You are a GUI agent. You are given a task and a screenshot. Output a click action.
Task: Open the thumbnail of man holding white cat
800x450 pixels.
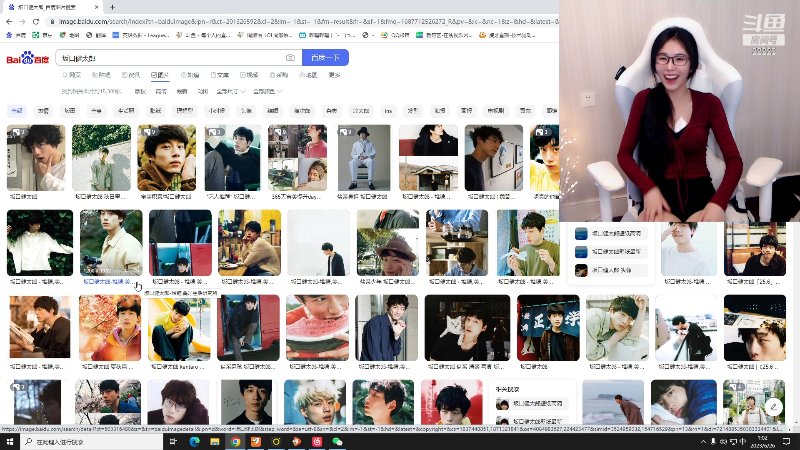[467, 328]
